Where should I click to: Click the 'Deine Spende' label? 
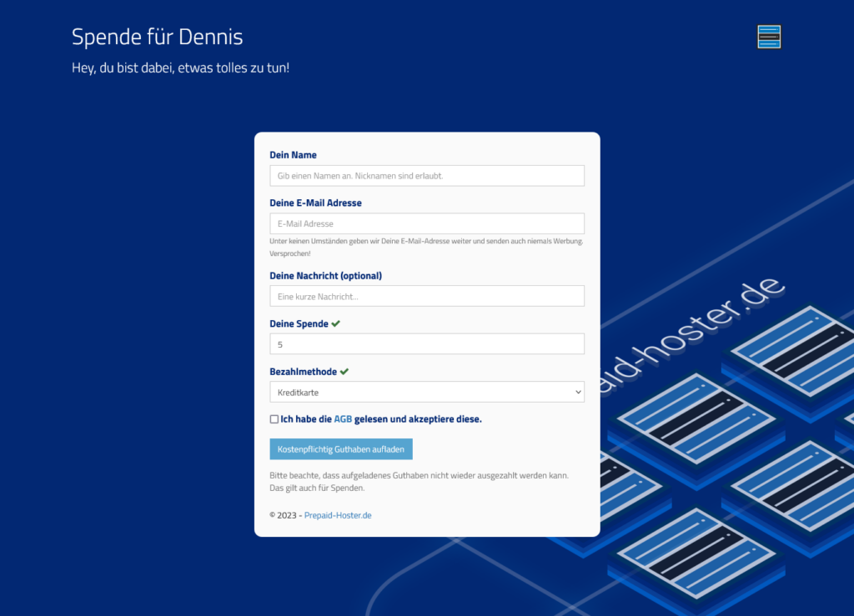point(299,323)
